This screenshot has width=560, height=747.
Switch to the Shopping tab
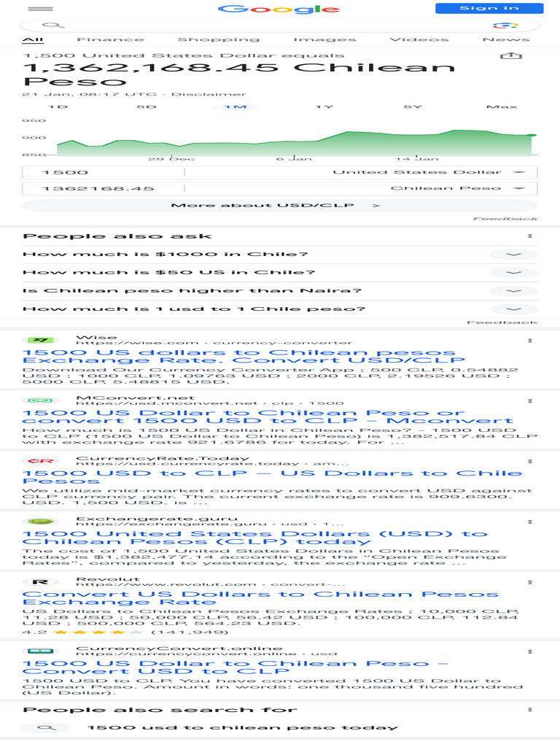click(x=219, y=39)
